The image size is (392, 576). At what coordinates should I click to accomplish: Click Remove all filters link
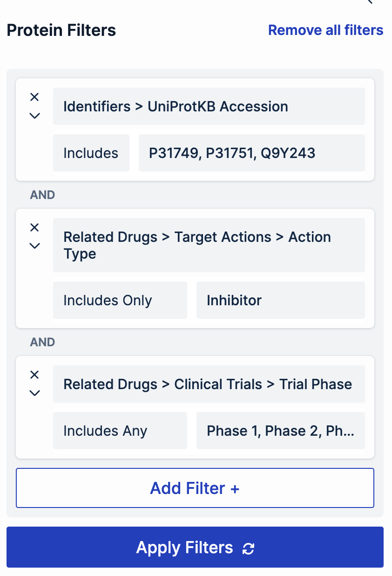(325, 30)
